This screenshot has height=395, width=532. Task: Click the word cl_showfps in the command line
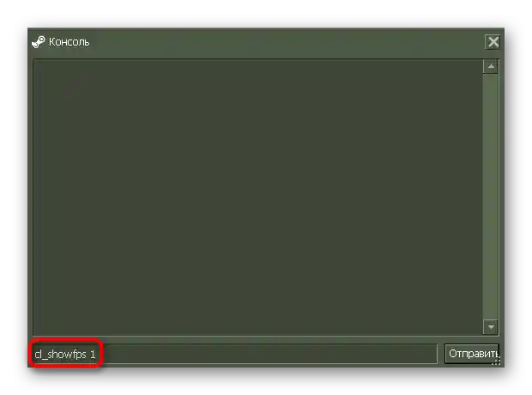point(60,355)
